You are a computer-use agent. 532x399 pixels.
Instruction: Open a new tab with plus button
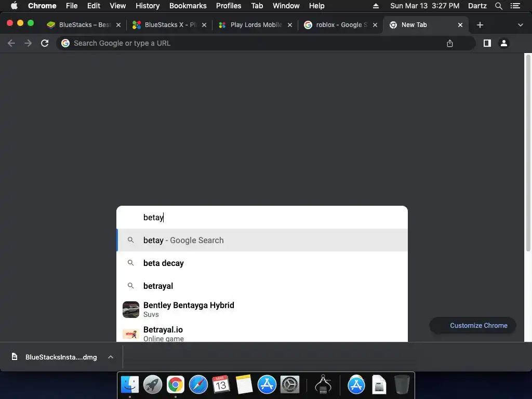(x=480, y=25)
